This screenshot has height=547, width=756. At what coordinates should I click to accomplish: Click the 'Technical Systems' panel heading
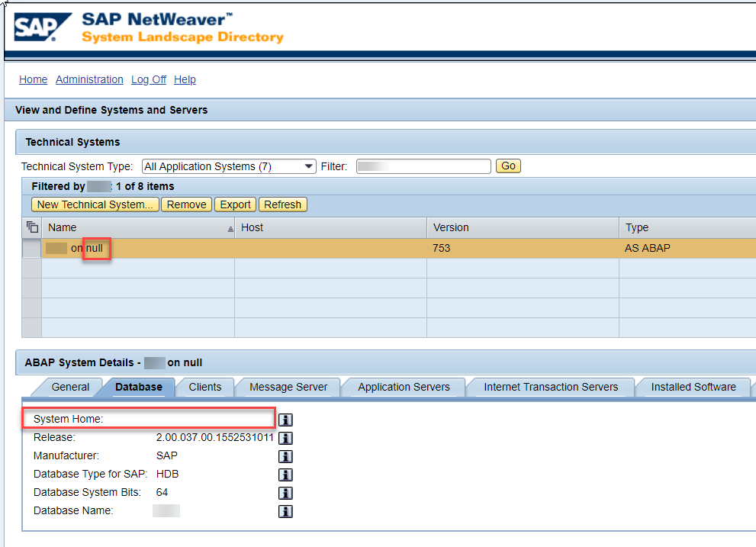pos(72,143)
